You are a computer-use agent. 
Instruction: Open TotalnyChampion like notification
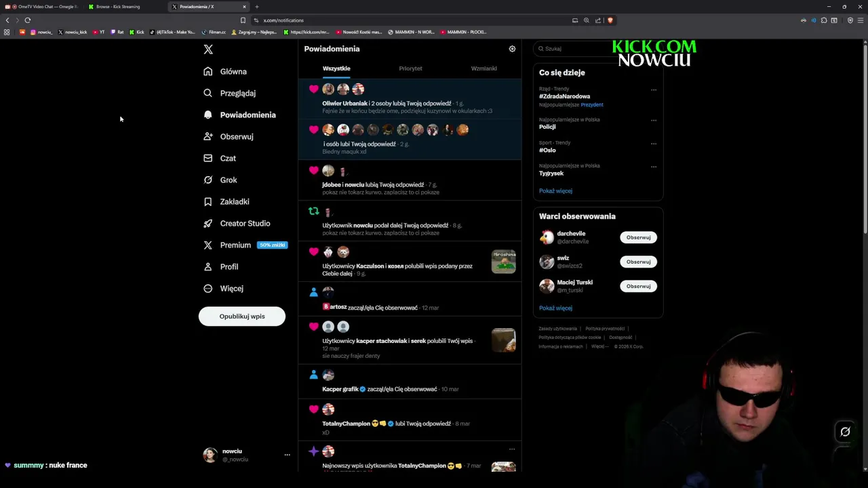click(x=410, y=419)
